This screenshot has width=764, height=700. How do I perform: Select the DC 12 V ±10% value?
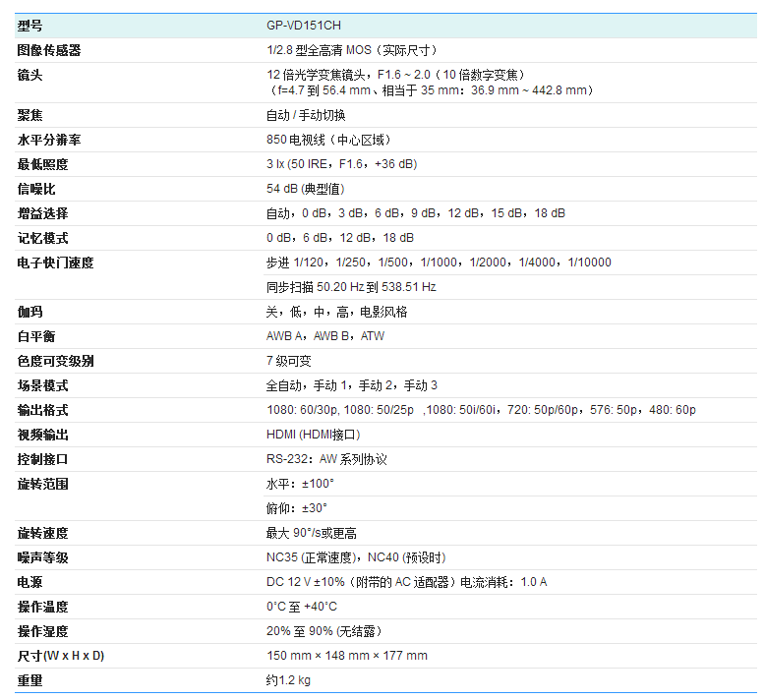(406, 582)
